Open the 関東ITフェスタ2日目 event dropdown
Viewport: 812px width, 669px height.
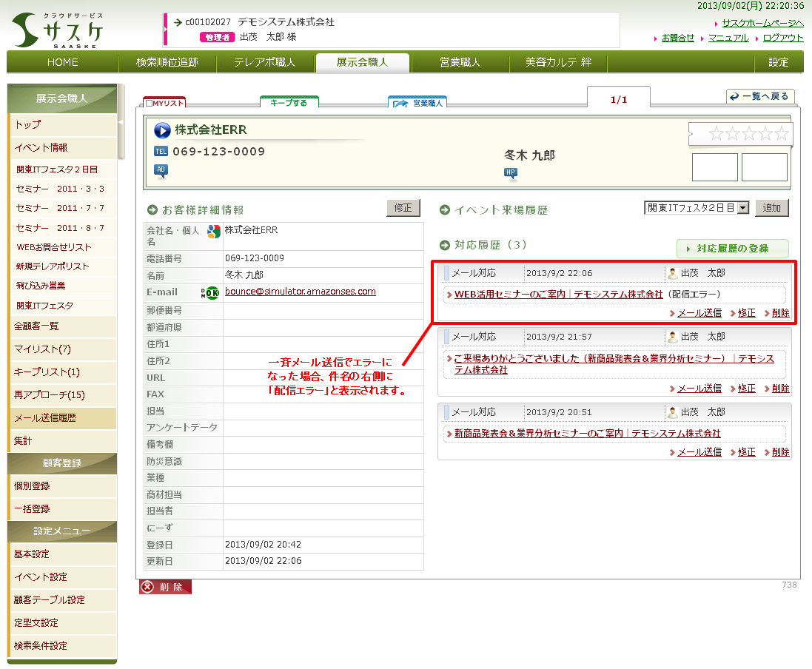[697, 208]
